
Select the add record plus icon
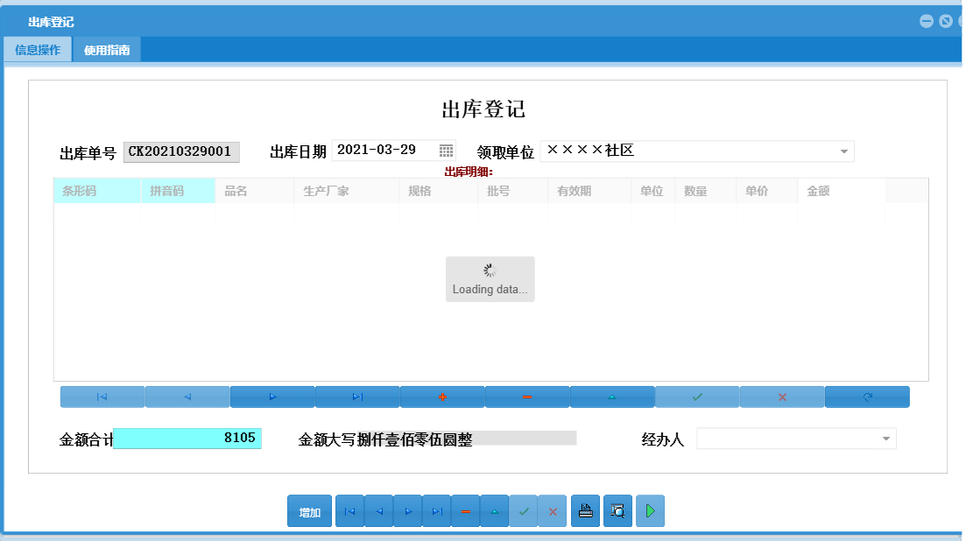coord(442,397)
